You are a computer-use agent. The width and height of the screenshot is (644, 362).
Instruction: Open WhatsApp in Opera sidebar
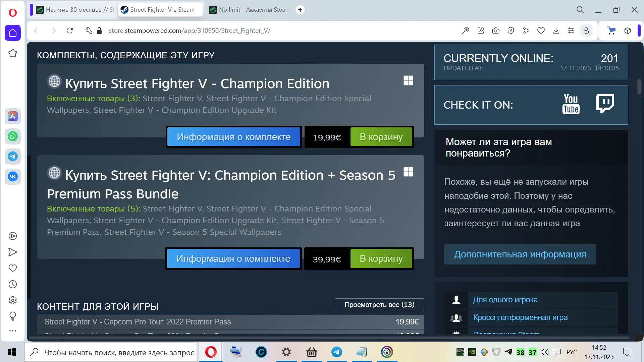click(13, 136)
